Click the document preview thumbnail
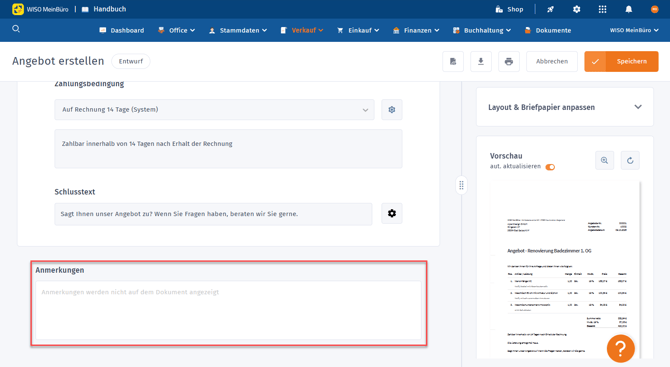The height and width of the screenshot is (367, 670). click(565, 270)
